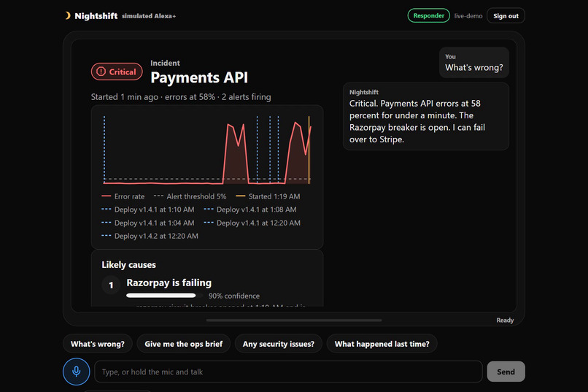Image resolution: width=588 pixels, height=392 pixels.
Task: Click the "90% confidence" label
Action: point(234,296)
